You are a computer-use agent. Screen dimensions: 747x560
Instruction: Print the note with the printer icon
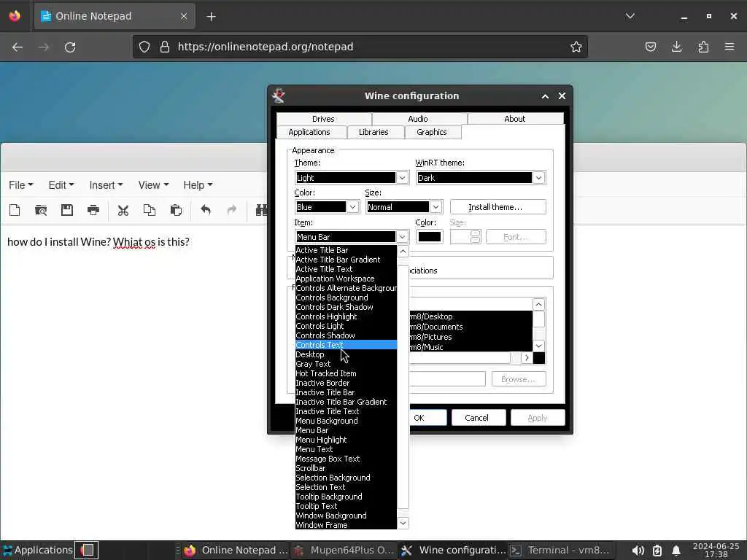coord(93,210)
